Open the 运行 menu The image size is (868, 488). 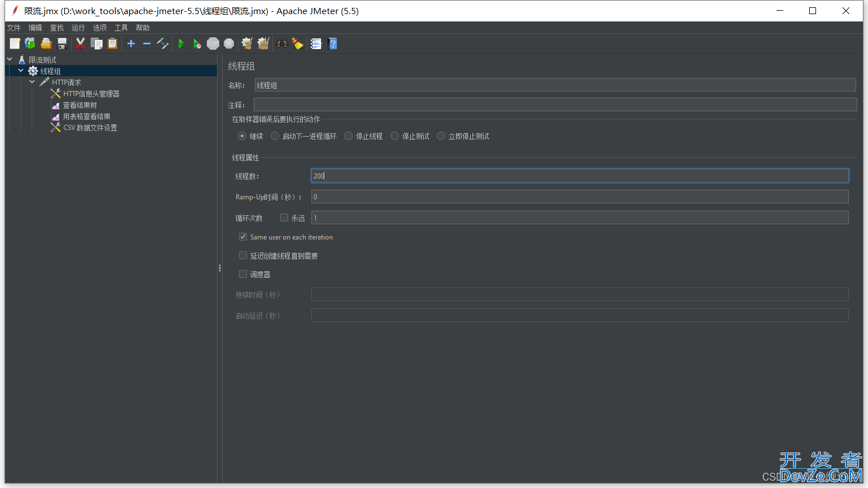(x=78, y=28)
